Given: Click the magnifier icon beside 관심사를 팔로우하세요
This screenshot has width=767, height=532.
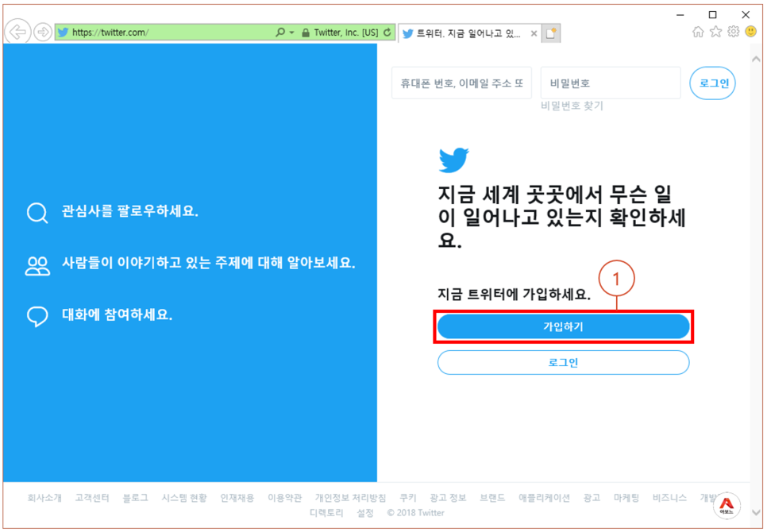Looking at the screenshot, I should tap(37, 213).
